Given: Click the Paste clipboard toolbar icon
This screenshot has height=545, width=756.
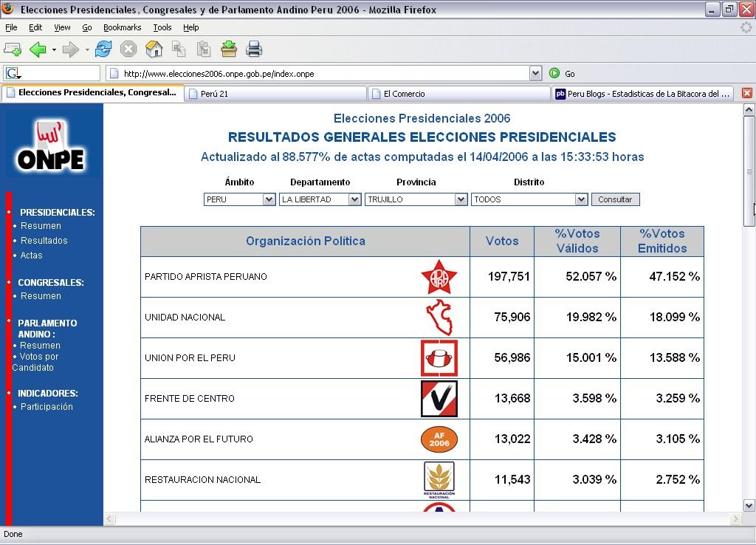Looking at the screenshot, I should tap(204, 49).
